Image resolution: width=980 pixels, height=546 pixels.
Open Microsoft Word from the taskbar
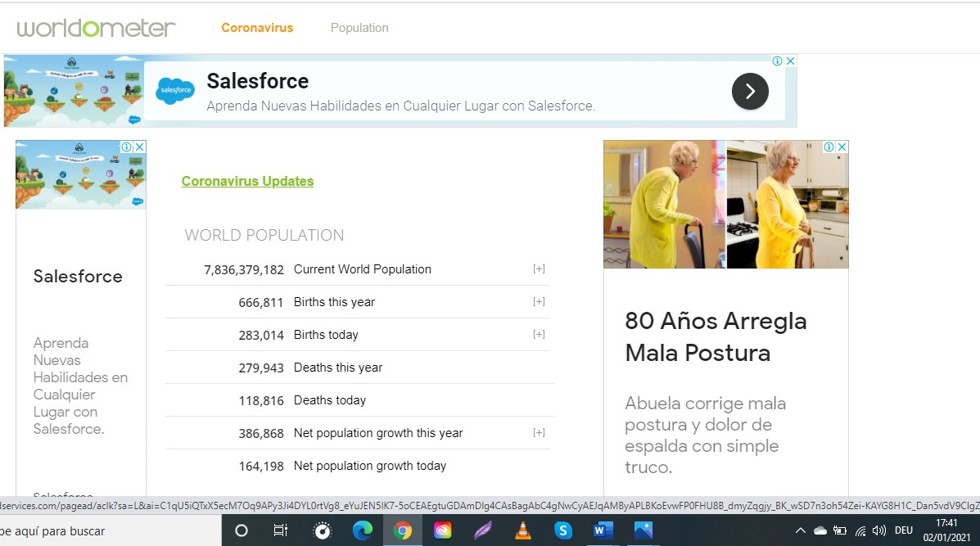click(x=603, y=531)
